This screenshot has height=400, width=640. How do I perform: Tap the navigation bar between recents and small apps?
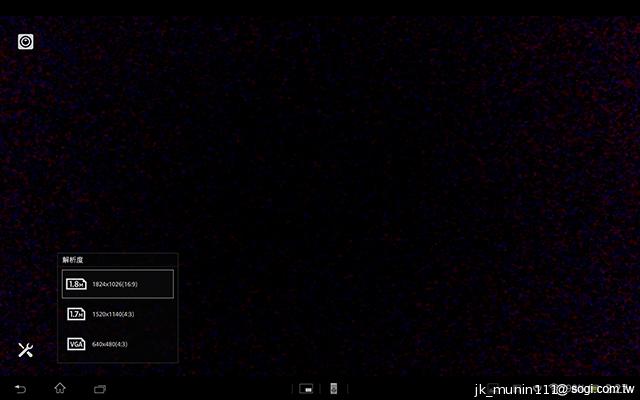200,388
